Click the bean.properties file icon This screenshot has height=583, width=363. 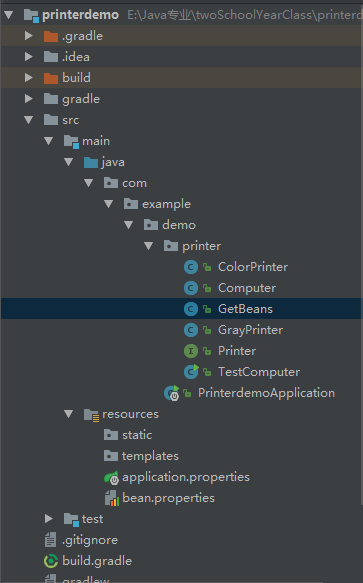(112, 498)
